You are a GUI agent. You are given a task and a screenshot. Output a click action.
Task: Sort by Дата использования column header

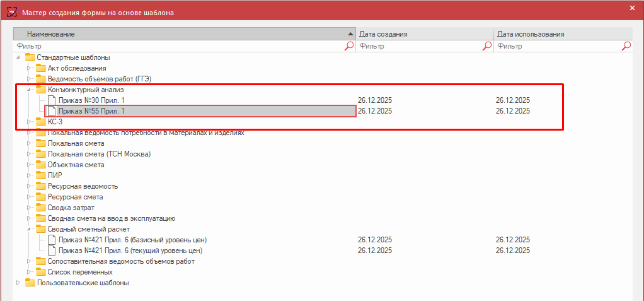click(x=561, y=34)
